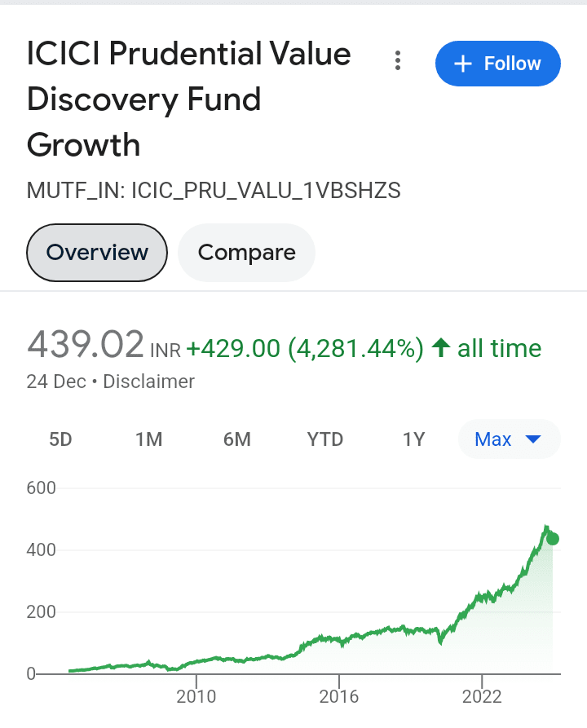The width and height of the screenshot is (587, 728).
Task: Select the 6M time range
Action: 237,439
